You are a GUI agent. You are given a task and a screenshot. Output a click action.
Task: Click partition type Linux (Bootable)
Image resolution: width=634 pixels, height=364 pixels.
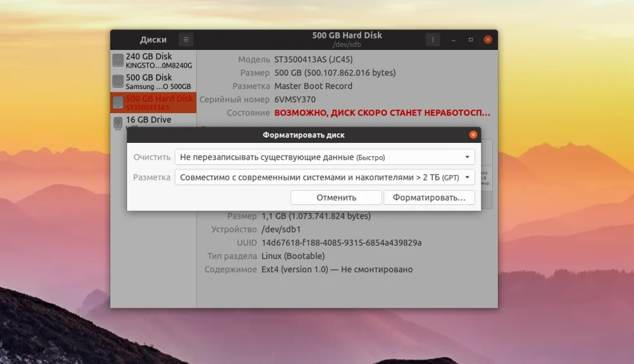coord(293,256)
